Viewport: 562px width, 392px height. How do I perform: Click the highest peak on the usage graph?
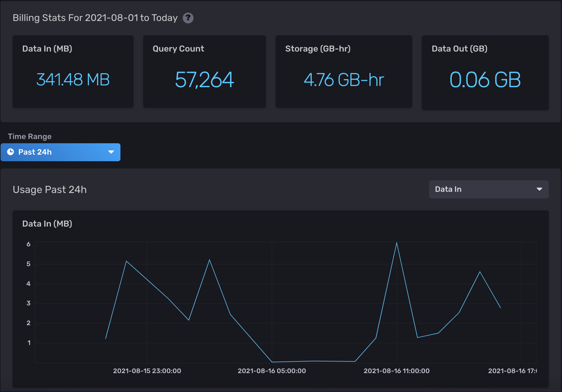click(397, 243)
